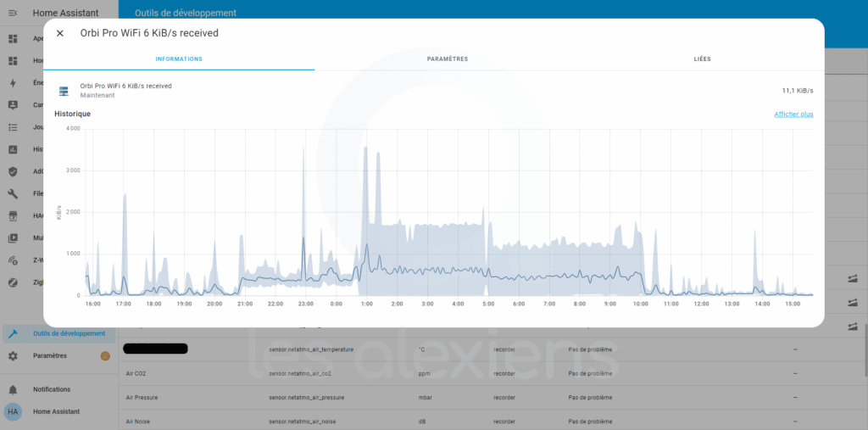Click the 'Historique' heading in dialog
The height and width of the screenshot is (430, 868).
[x=73, y=114]
